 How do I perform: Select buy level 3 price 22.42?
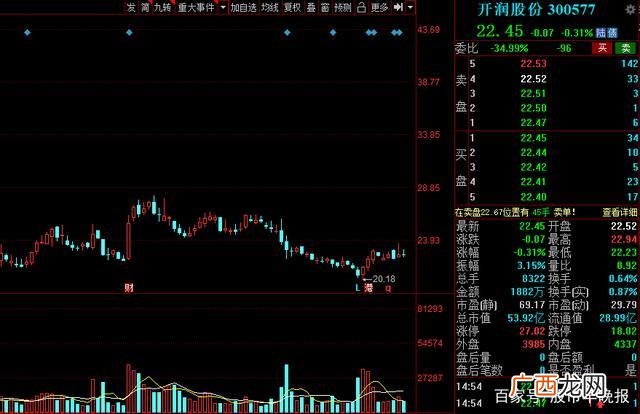533,167
